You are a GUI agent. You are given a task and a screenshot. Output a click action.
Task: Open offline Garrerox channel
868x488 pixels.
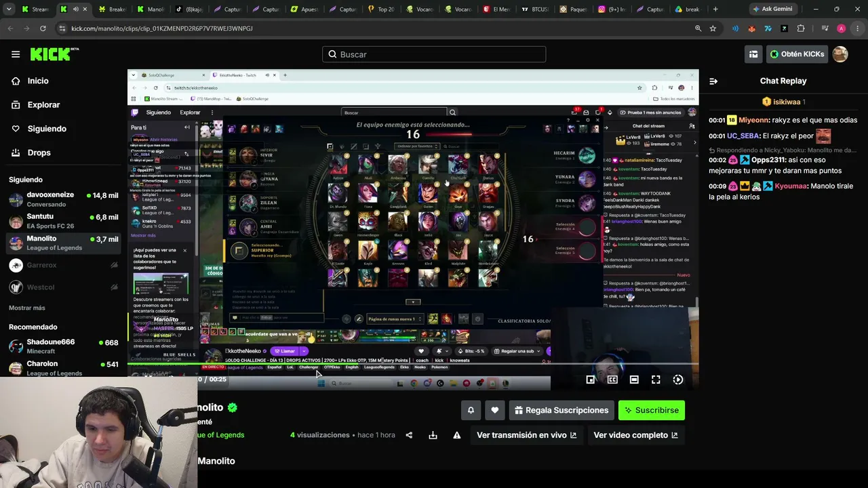click(x=64, y=265)
